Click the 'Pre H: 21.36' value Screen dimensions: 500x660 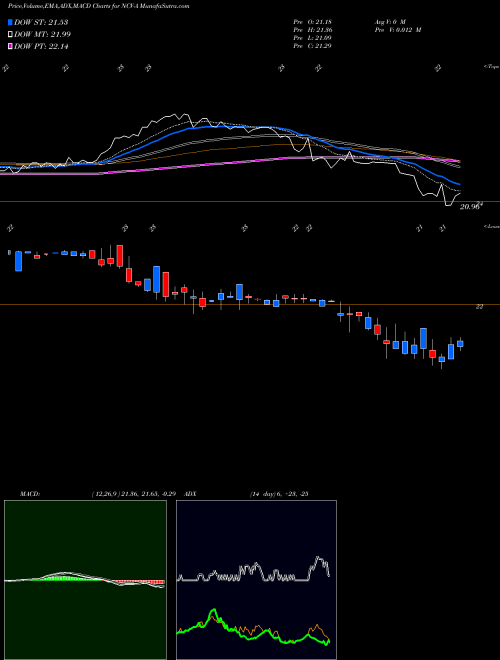[x=313, y=30]
